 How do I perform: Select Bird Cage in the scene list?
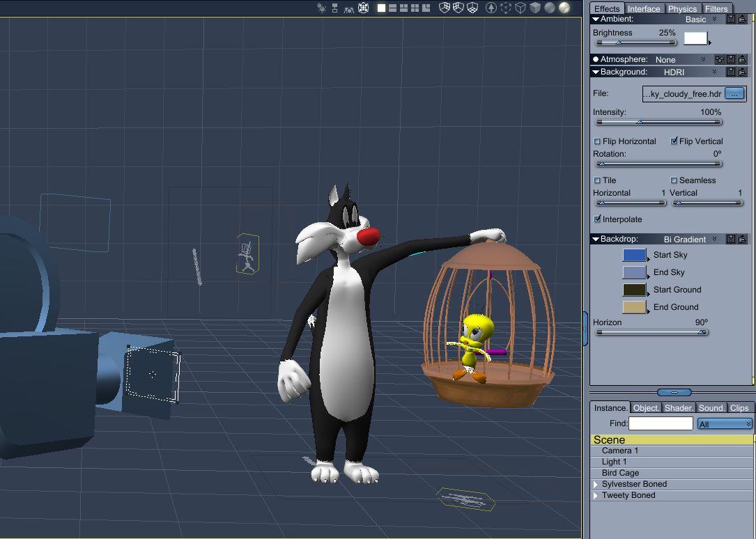pyautogui.click(x=672, y=473)
